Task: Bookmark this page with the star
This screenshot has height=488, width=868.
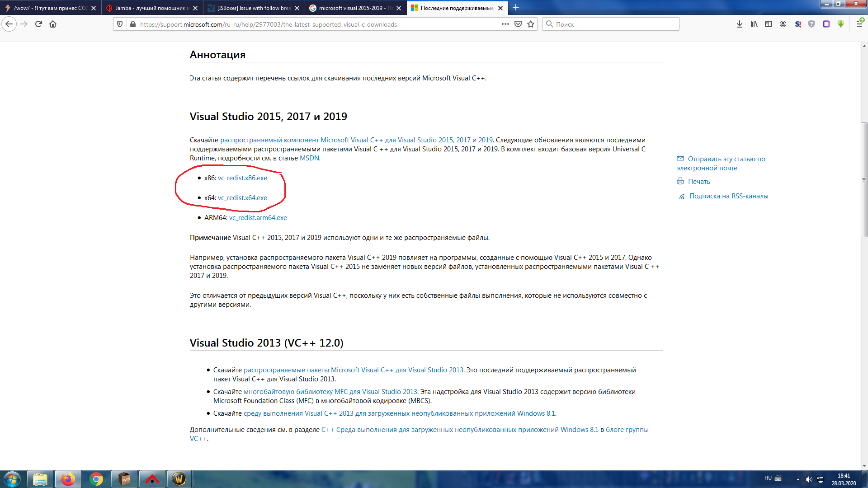Action: point(531,24)
